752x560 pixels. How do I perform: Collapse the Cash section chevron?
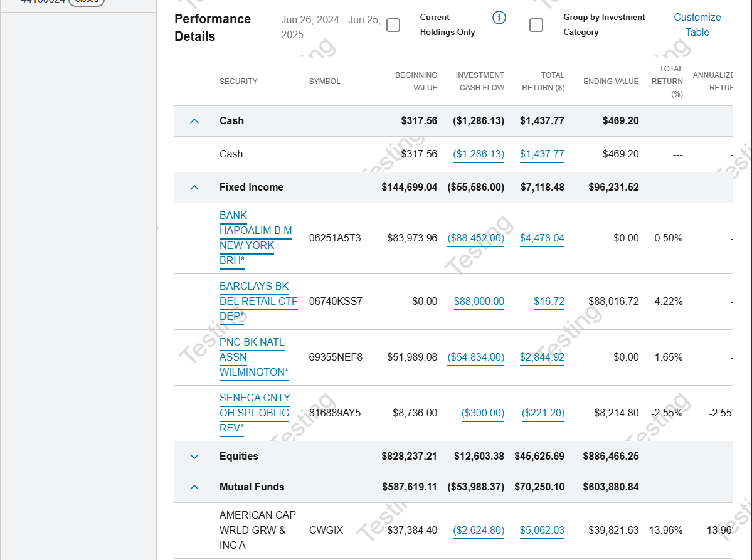click(194, 121)
